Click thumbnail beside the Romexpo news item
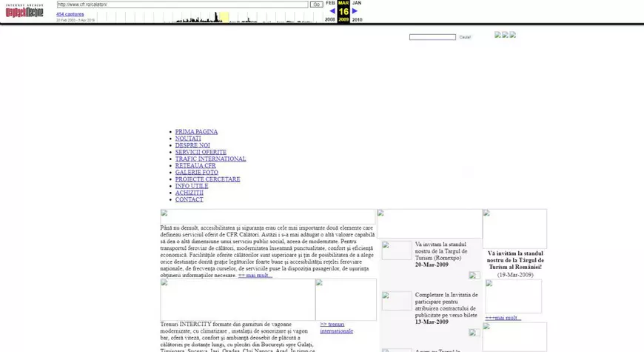 pos(397,250)
